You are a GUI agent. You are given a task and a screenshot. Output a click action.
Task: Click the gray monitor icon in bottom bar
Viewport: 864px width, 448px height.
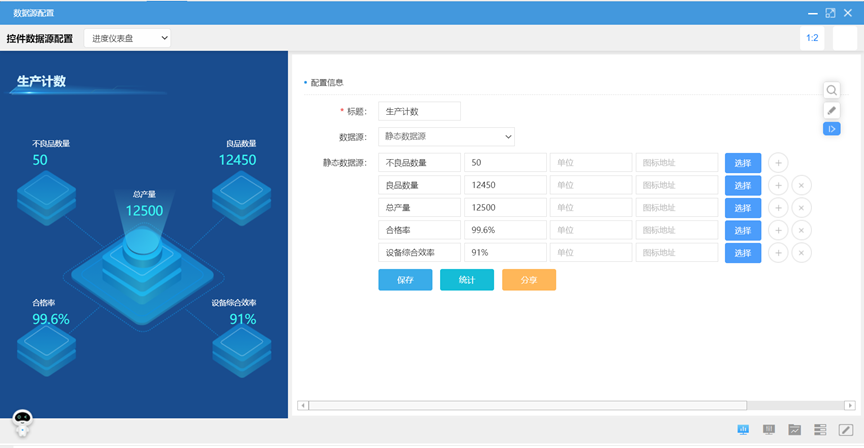[x=769, y=429]
